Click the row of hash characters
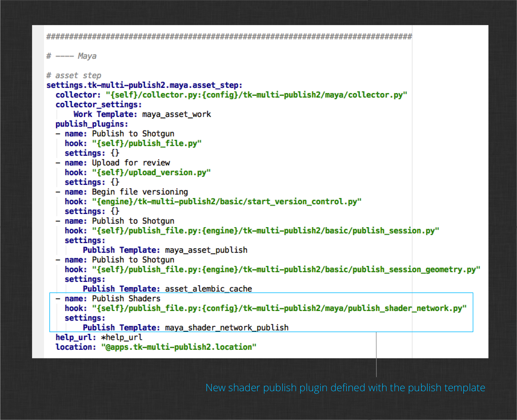The width and height of the screenshot is (517, 420). [229, 37]
